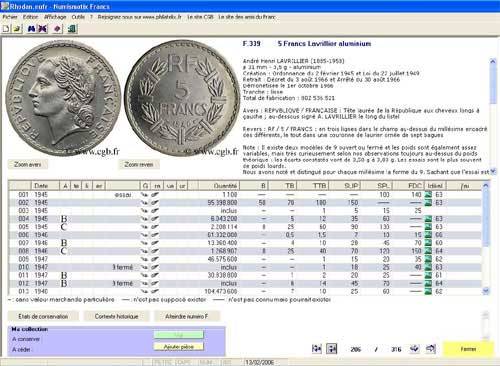Select quantity cell 46.575.600
The width and height of the screenshot is (500, 366).
(222, 259)
